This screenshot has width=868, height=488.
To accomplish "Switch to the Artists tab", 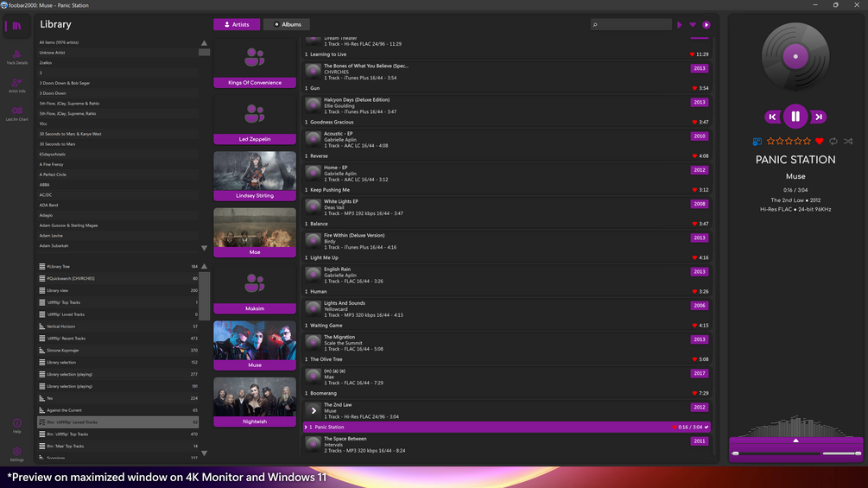I will click(237, 24).
